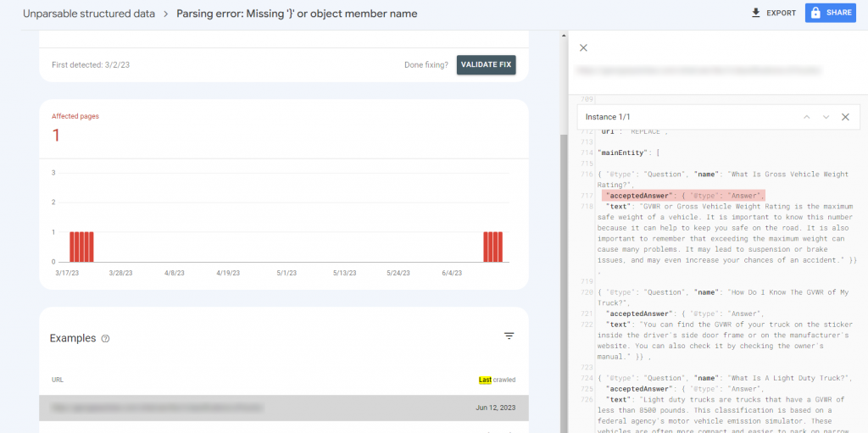Click the First detected: 3/2/23 text
This screenshot has height=433, width=868.
(x=91, y=64)
